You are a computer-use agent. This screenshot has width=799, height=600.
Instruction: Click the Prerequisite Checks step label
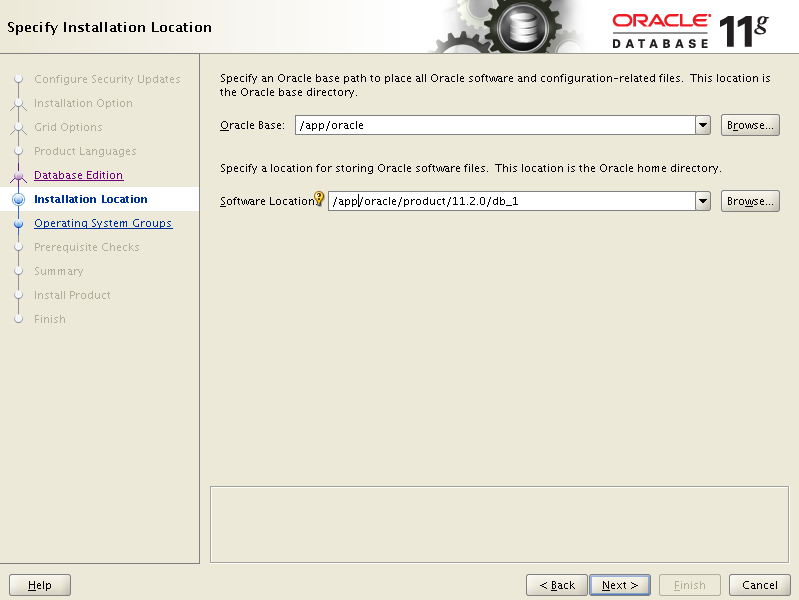tap(87, 247)
